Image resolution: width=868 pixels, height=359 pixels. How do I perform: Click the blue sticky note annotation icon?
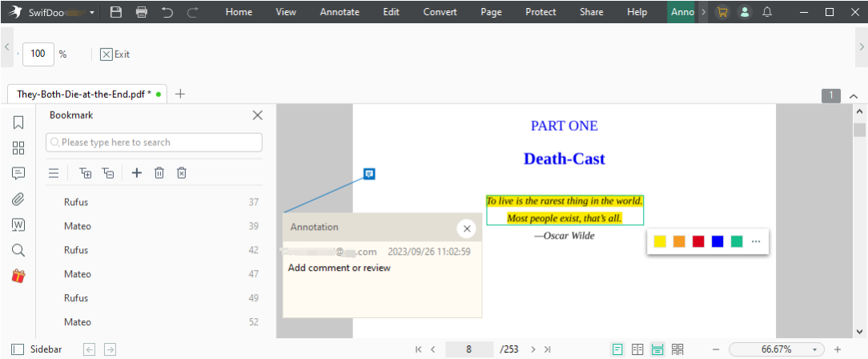[370, 174]
